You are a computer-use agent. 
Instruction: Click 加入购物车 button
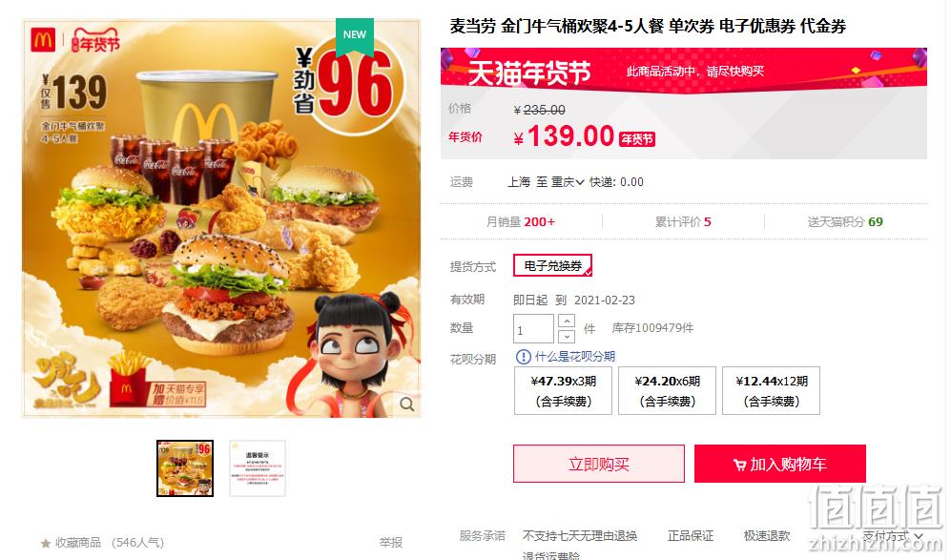click(780, 465)
